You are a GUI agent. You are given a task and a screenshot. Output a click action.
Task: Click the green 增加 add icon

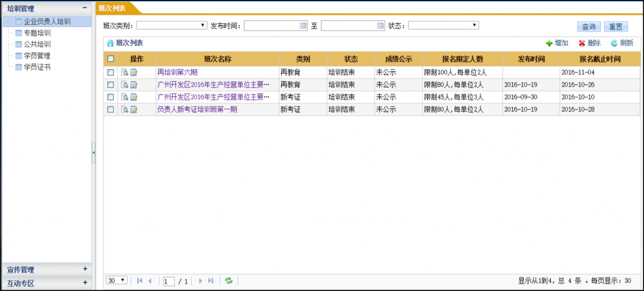pos(549,43)
